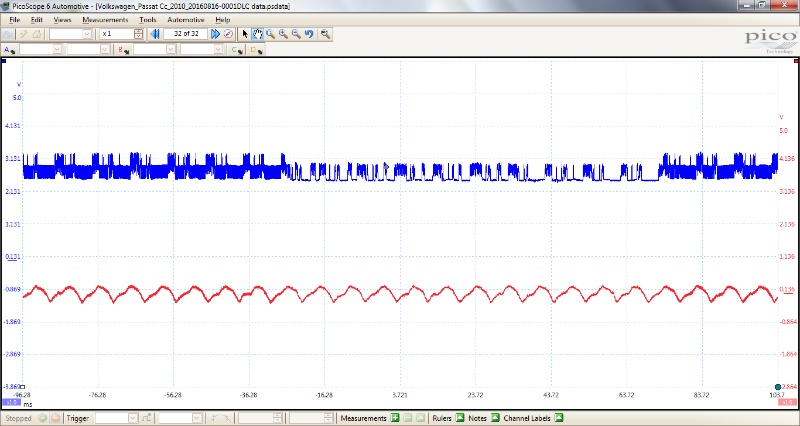
Task: Go to the next waveform buffer
Action: 215,34
